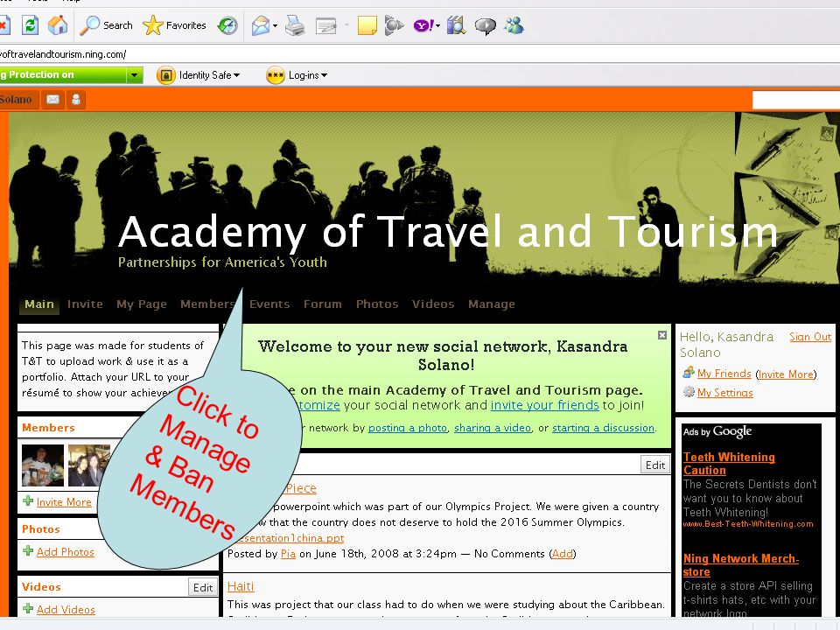Open author Pia's profile link
840x630 pixels.
[288, 554]
